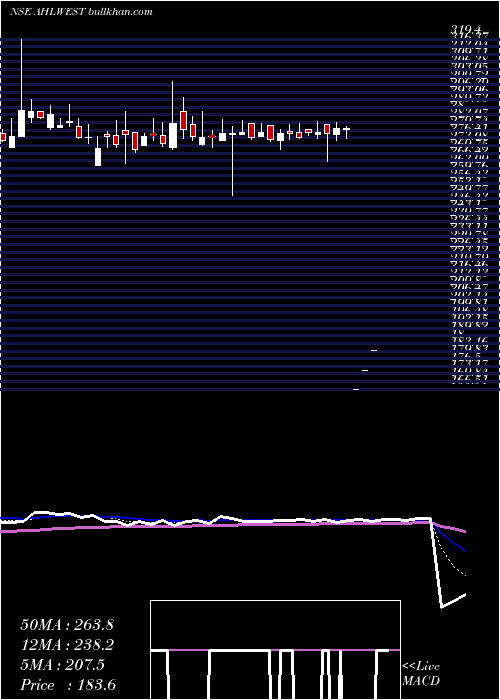500x700 pixels.
Task: Click the white price line's sharp drop bottom
Action: tap(442, 606)
